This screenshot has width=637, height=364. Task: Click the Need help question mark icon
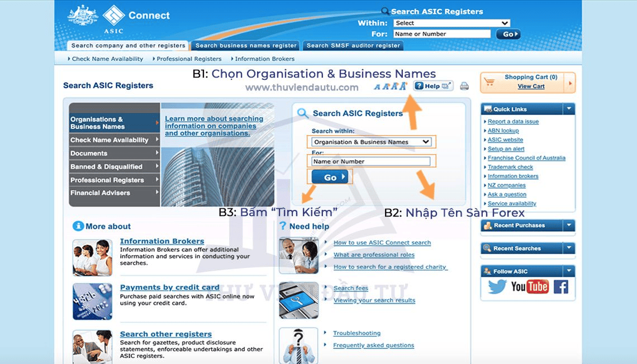tap(283, 226)
